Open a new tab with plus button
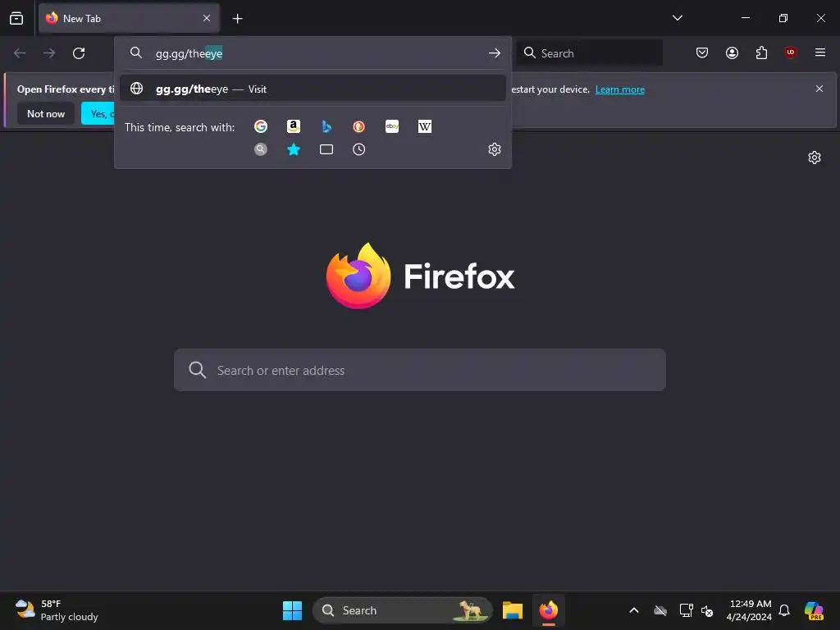The image size is (840, 630). point(237,19)
